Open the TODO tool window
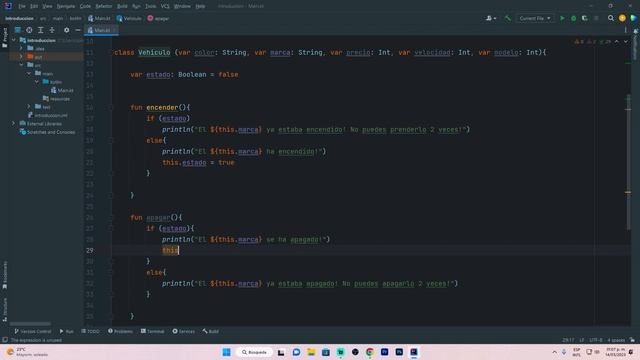 click(x=90, y=331)
